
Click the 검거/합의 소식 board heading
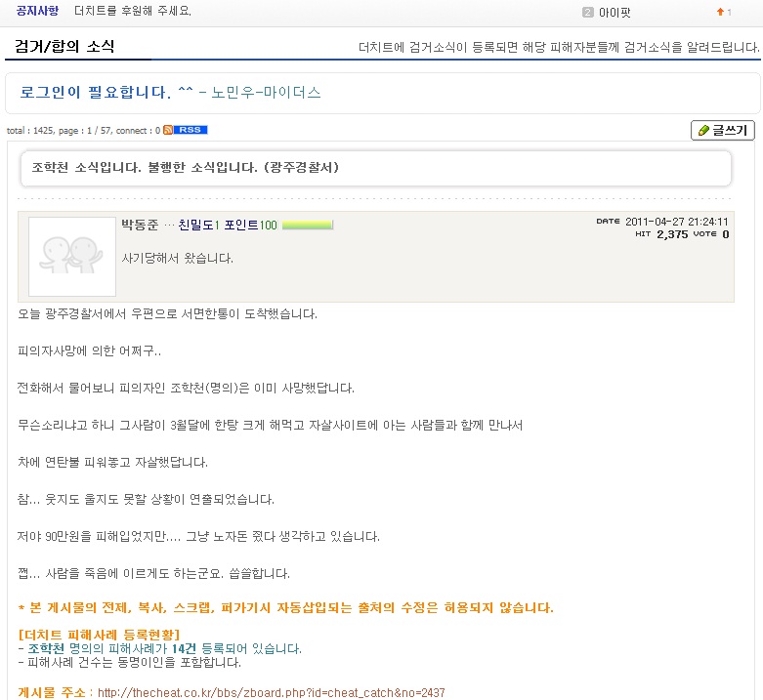[64, 46]
